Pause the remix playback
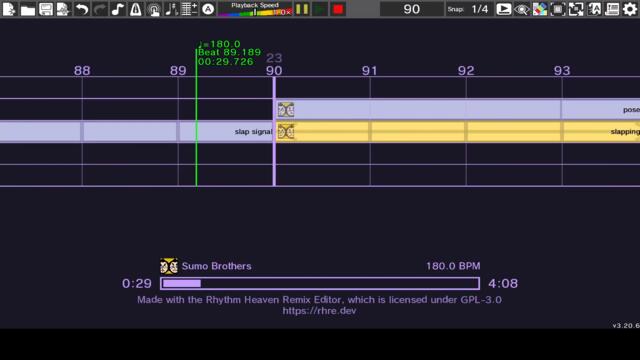Viewport: 640px width, 360px height. [x=302, y=9]
